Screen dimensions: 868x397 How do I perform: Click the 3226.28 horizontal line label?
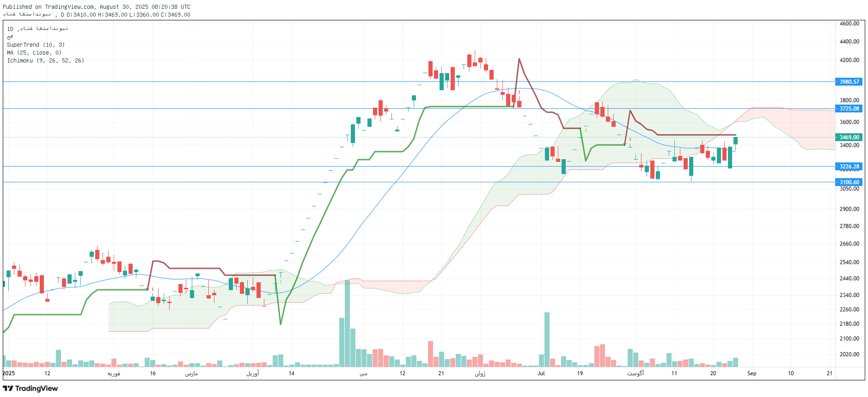[x=849, y=167]
